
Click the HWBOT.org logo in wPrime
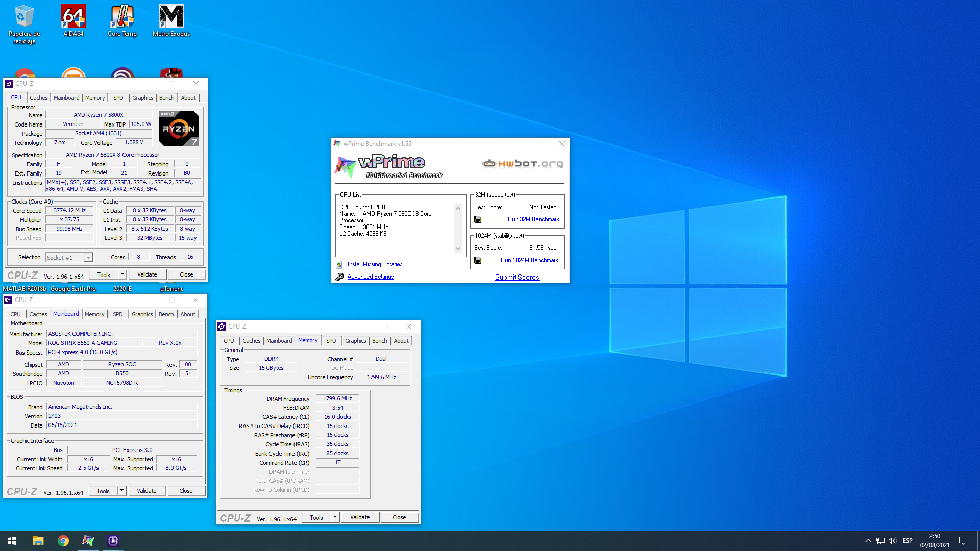pyautogui.click(x=523, y=163)
